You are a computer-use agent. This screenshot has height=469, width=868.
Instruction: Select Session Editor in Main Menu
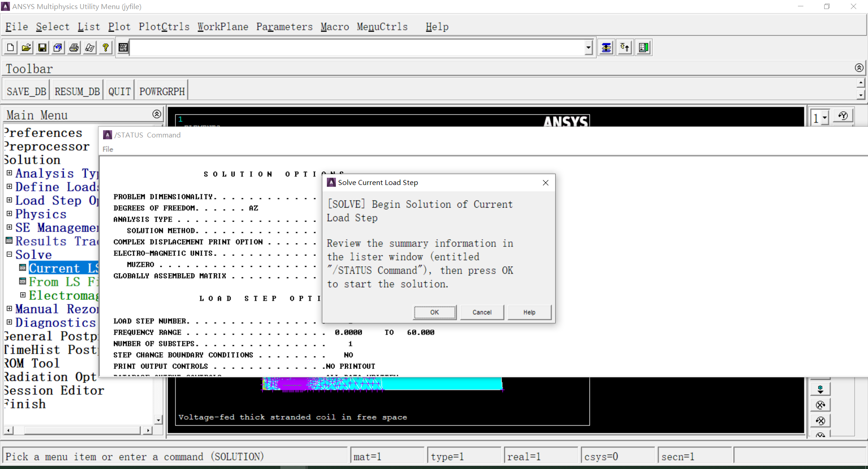[54, 390]
